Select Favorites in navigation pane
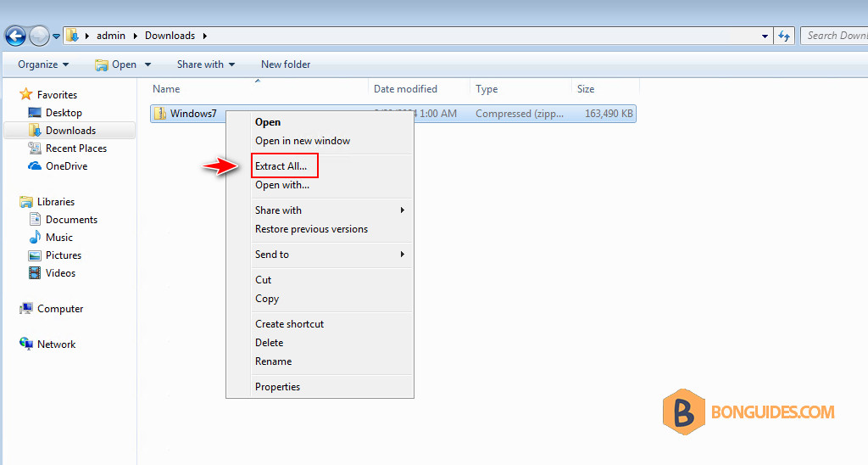The image size is (868, 465). [x=57, y=95]
